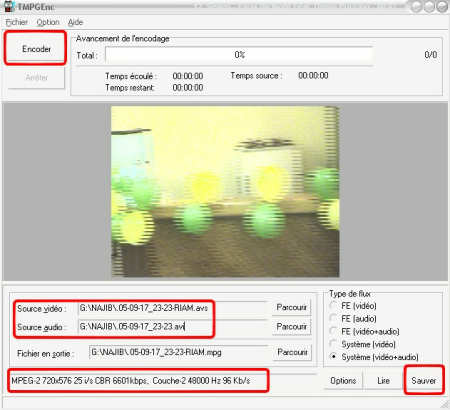The height and width of the screenshot is (410, 450).
Task: Click the Source vidéo path field
Action: [173, 308]
